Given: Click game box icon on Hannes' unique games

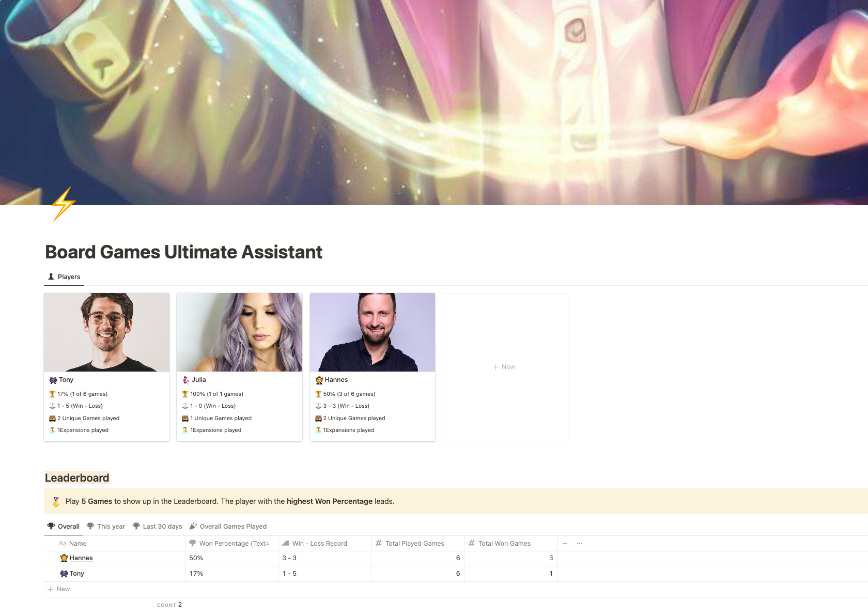Looking at the screenshot, I should [x=318, y=418].
